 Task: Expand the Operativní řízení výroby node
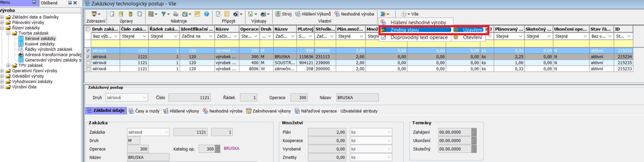(3, 71)
